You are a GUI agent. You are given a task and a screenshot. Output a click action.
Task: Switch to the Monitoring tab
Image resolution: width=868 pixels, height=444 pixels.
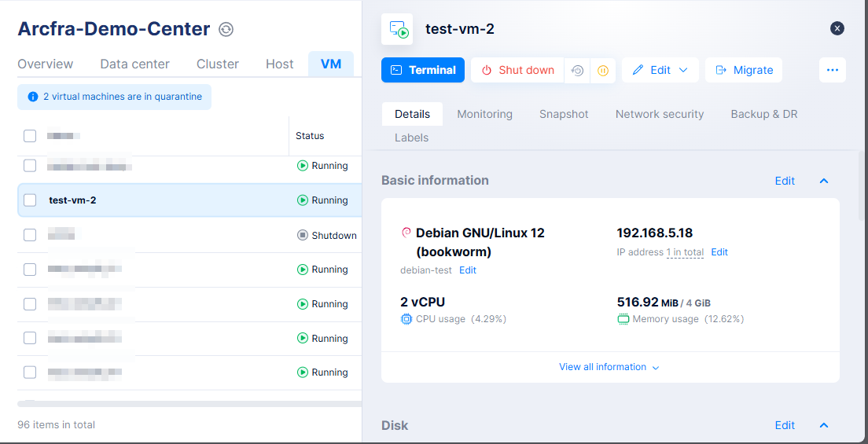[x=484, y=114]
